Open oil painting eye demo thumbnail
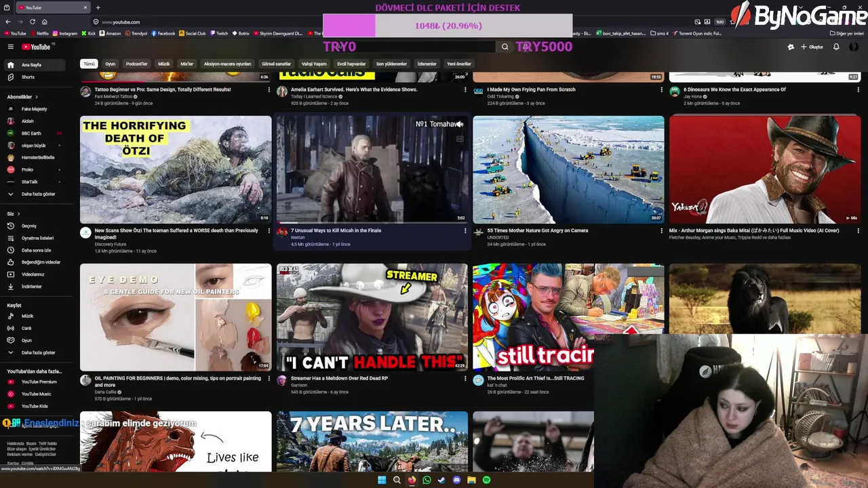 coord(176,317)
